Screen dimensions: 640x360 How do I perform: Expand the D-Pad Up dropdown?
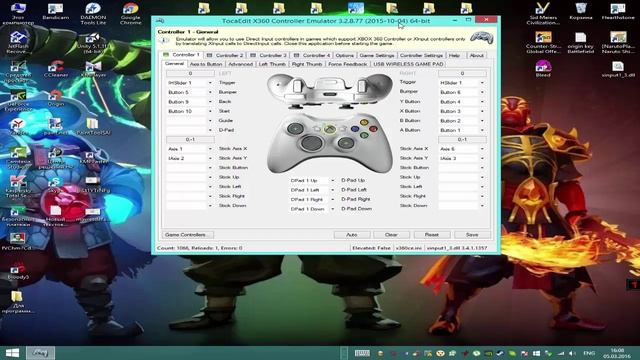(332, 180)
